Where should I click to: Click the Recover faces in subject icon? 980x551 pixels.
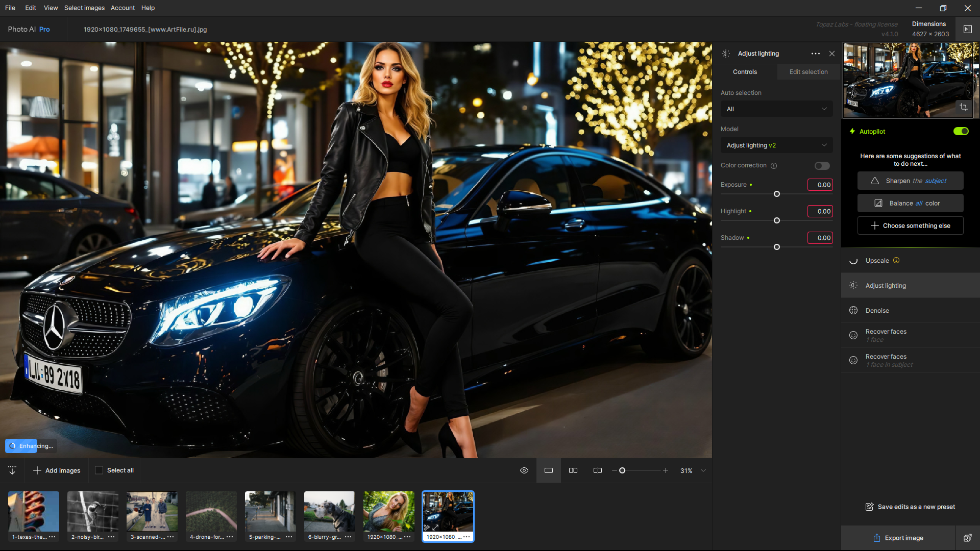[853, 360]
